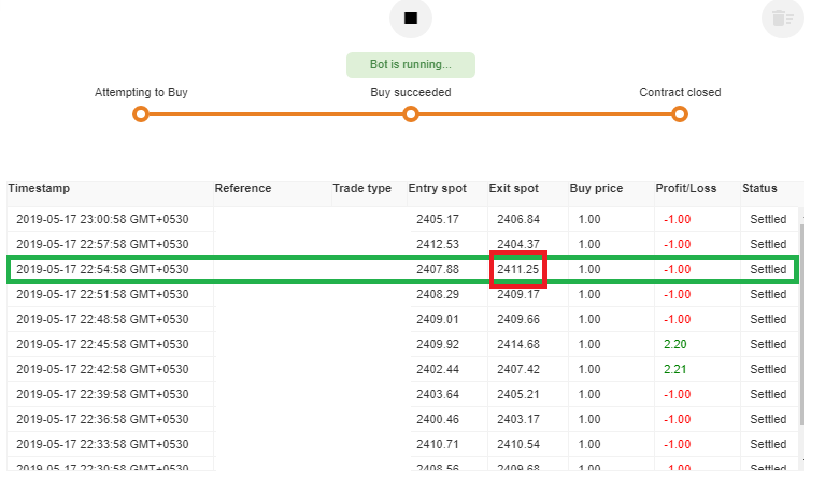Click Settled status in the 22:54:58 row
This screenshot has width=818, height=487.
pyautogui.click(x=768, y=269)
